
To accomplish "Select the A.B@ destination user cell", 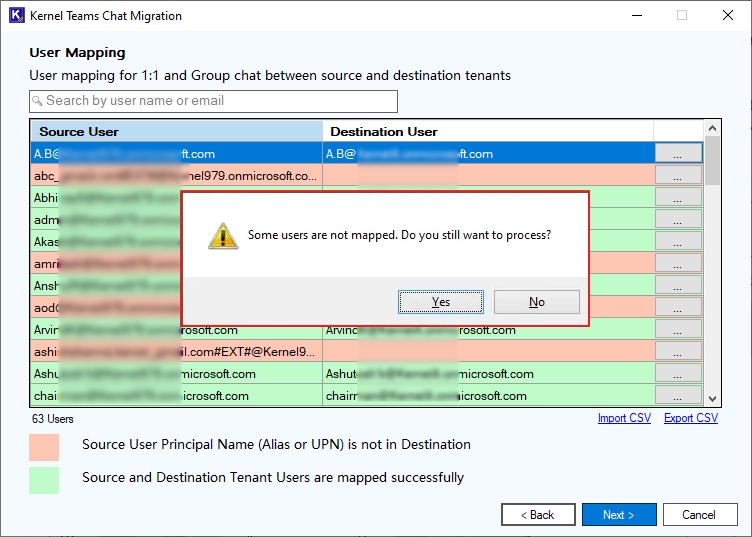I will [488, 153].
